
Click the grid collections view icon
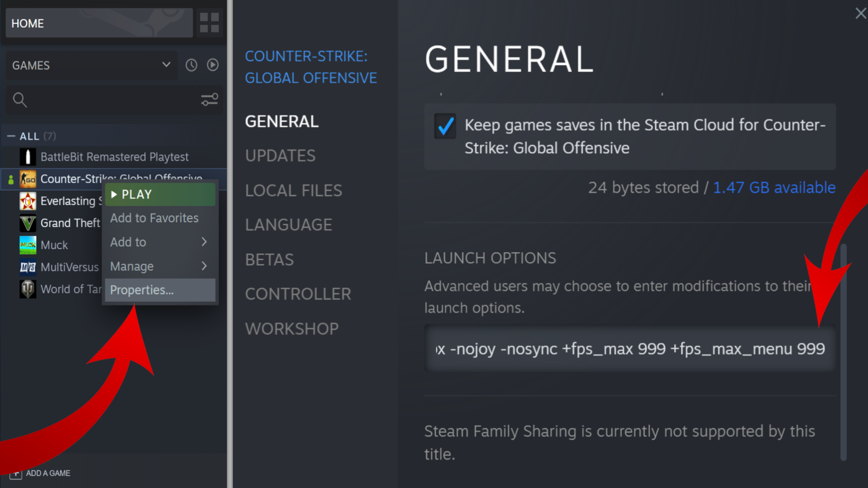pyautogui.click(x=209, y=23)
